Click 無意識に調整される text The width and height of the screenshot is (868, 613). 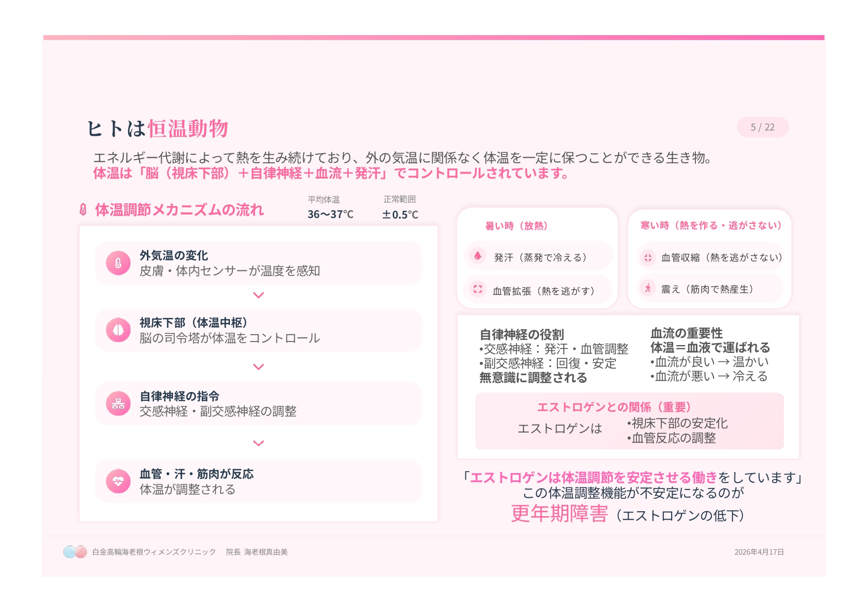(533, 378)
